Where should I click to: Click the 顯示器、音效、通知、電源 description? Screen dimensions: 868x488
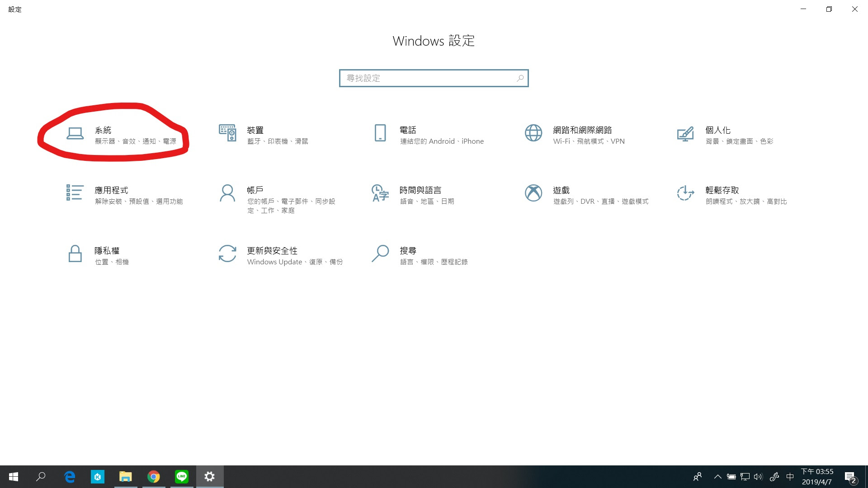[136, 141]
